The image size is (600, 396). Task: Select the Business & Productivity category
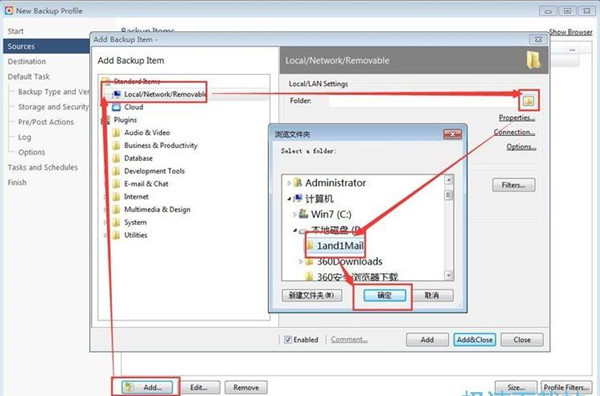[x=161, y=145]
